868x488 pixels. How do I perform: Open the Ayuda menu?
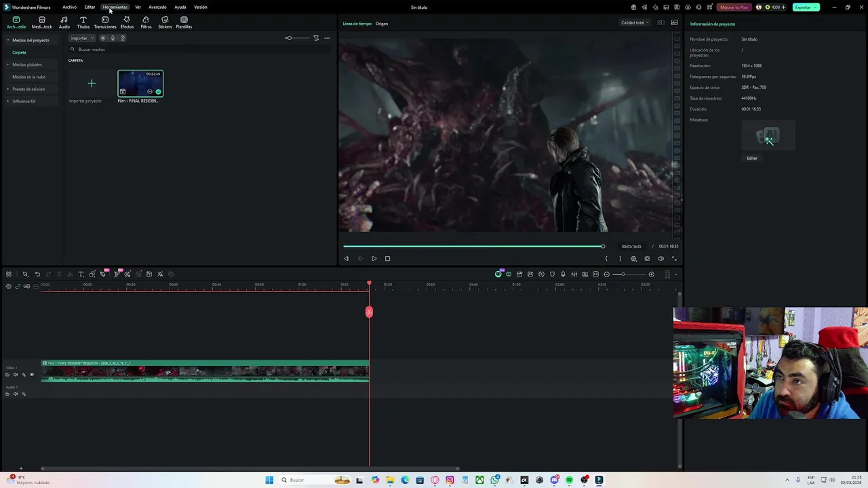[x=180, y=7]
